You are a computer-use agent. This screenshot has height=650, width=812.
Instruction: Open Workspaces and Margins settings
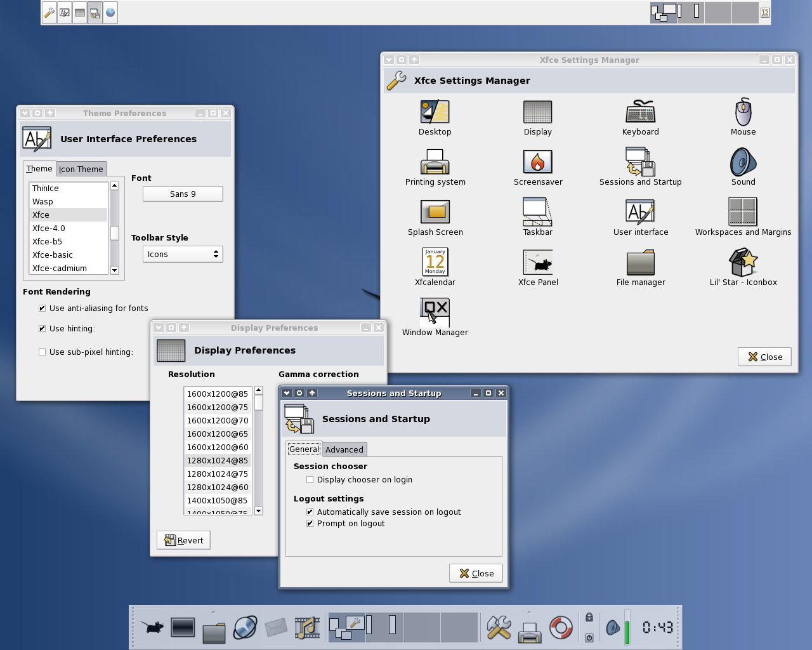point(742,211)
